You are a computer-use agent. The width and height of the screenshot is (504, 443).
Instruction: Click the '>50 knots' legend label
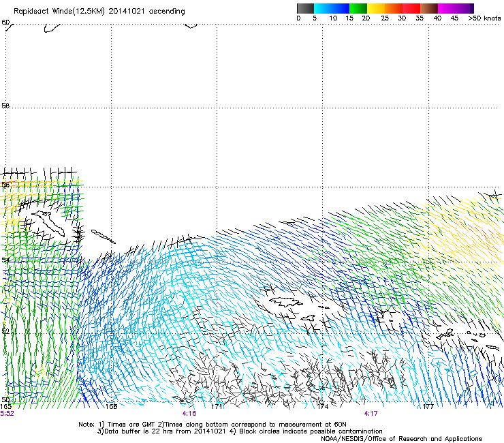point(484,18)
